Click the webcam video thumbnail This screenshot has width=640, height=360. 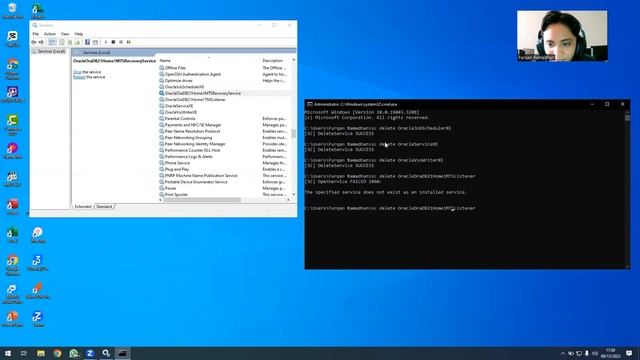(x=562, y=36)
